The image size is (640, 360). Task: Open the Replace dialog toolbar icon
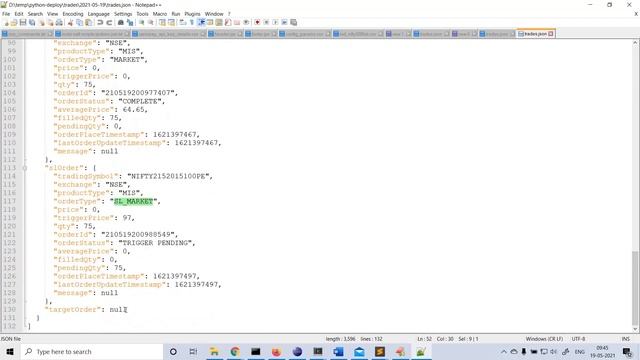[x=130, y=22]
